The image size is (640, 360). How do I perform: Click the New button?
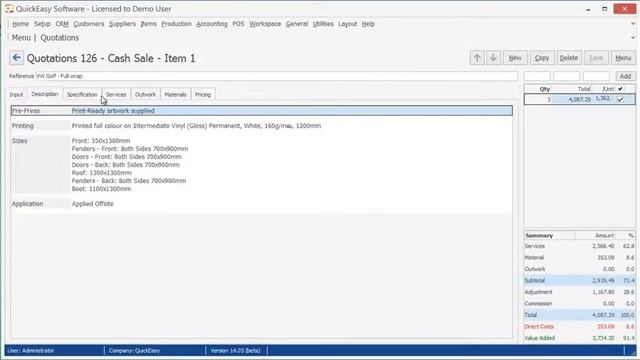pos(515,58)
